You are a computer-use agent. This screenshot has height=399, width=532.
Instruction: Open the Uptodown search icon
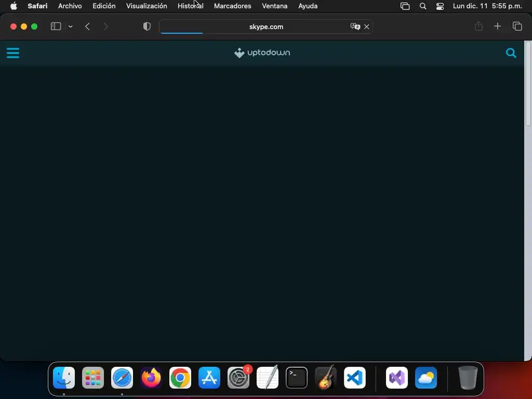511,53
